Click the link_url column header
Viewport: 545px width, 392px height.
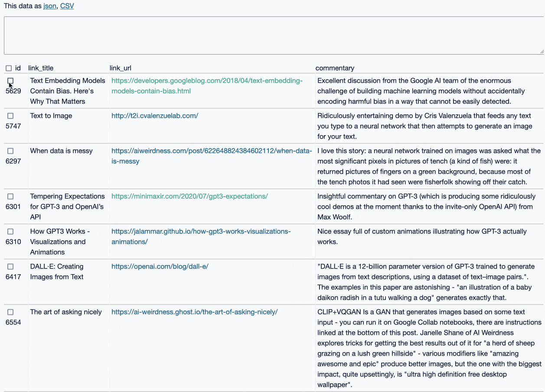[121, 68]
